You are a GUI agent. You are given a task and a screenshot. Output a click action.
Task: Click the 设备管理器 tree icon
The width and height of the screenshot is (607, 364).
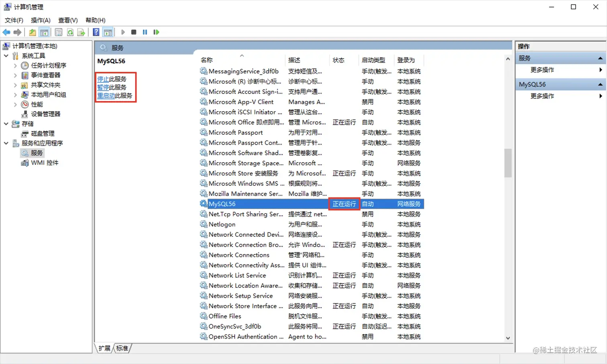[x=25, y=114]
